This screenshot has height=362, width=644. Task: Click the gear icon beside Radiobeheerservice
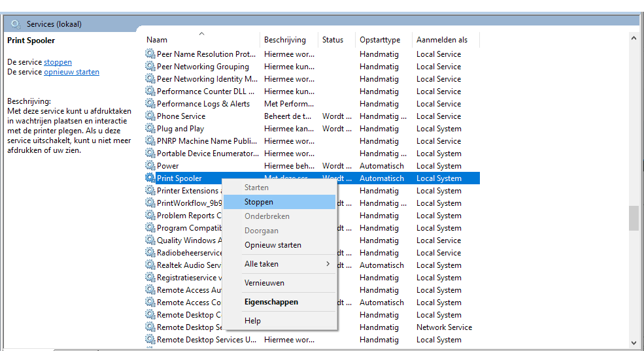click(150, 252)
